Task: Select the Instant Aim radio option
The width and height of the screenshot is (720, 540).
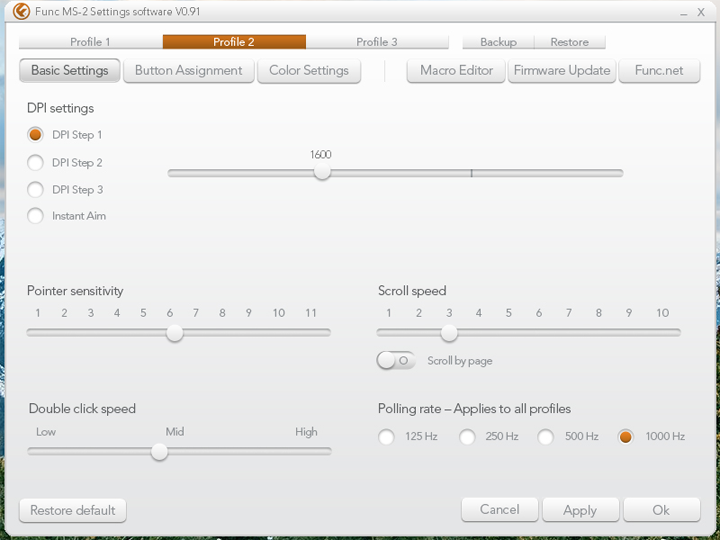Action: click(36, 216)
